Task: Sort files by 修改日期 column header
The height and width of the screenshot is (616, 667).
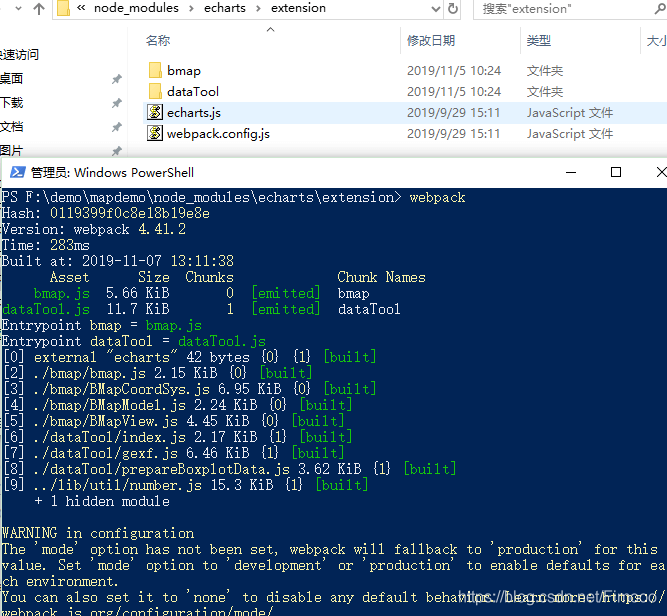Action: pyautogui.click(x=431, y=41)
